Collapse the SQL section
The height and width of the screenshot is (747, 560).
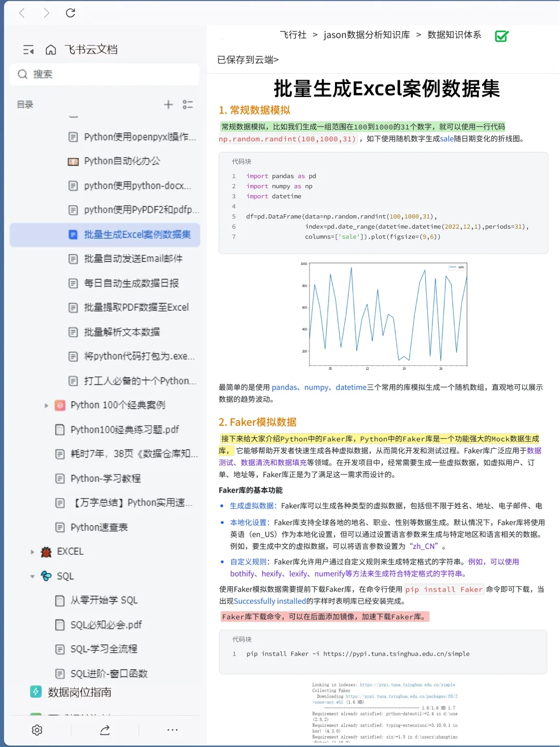(32, 576)
